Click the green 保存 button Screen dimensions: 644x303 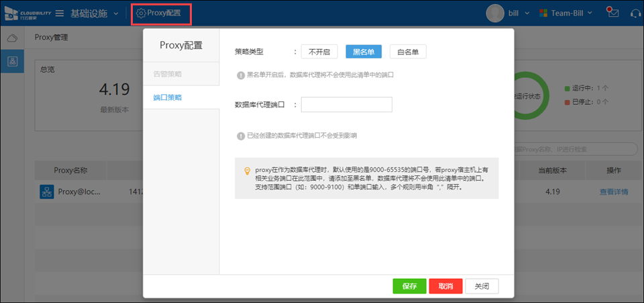point(409,286)
